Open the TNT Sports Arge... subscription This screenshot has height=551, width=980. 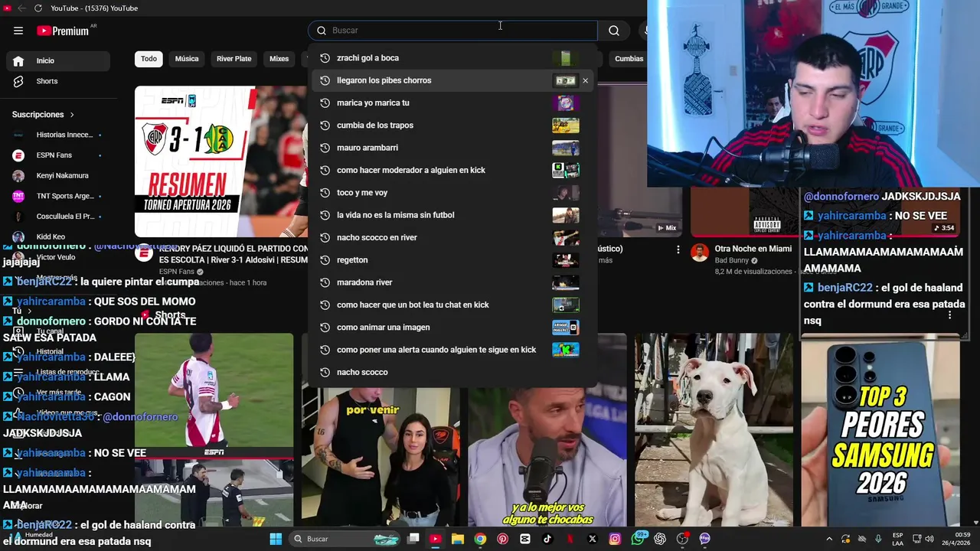tap(58, 196)
